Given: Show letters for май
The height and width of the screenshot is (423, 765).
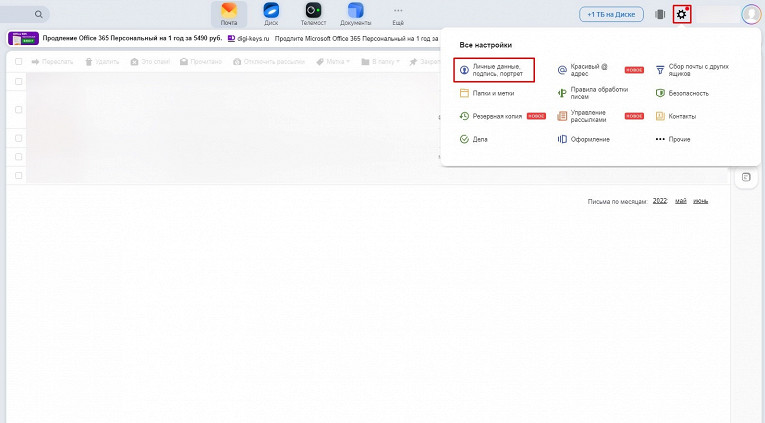Looking at the screenshot, I should 681,201.
